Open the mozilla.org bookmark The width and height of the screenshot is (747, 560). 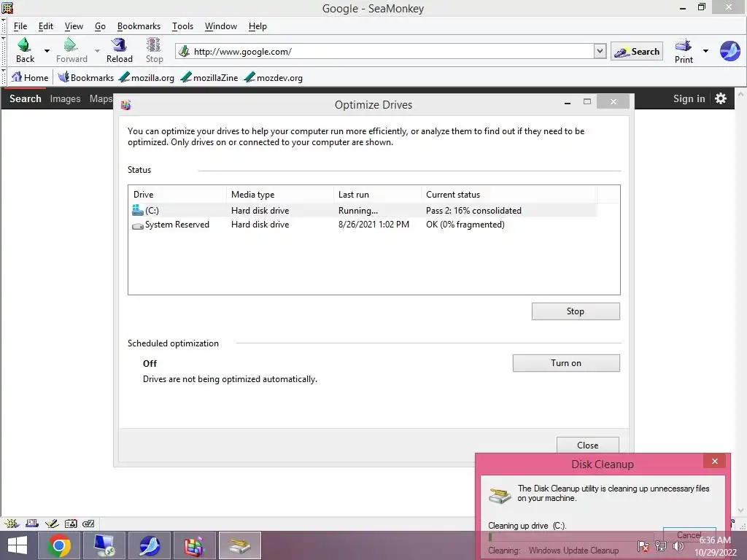[x=147, y=77]
